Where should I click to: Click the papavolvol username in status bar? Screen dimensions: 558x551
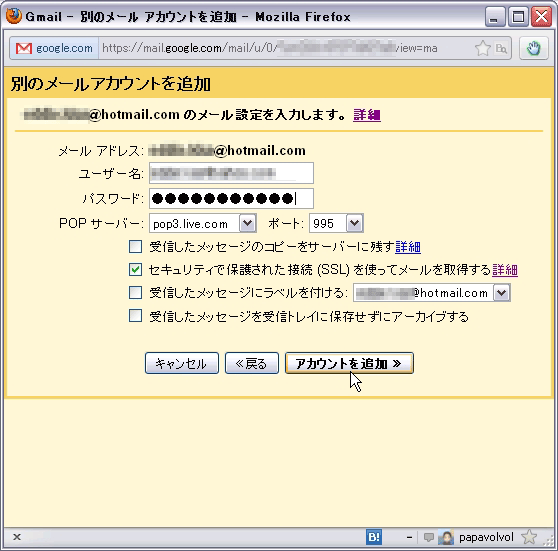486,537
